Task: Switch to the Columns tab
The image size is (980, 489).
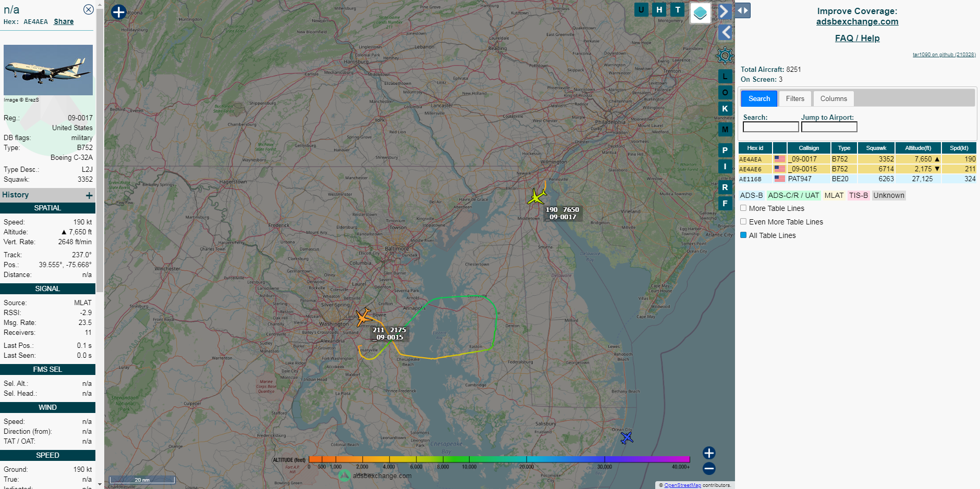Action: pyautogui.click(x=834, y=98)
